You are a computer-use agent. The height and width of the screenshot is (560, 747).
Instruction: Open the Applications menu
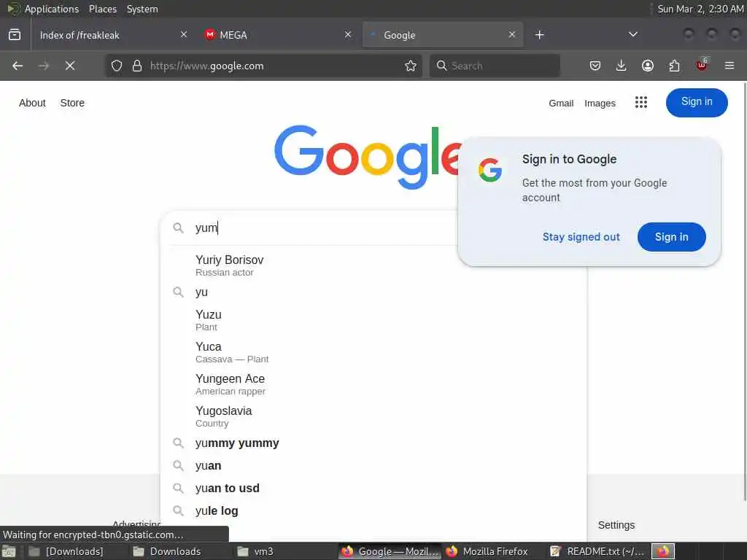click(x=52, y=9)
